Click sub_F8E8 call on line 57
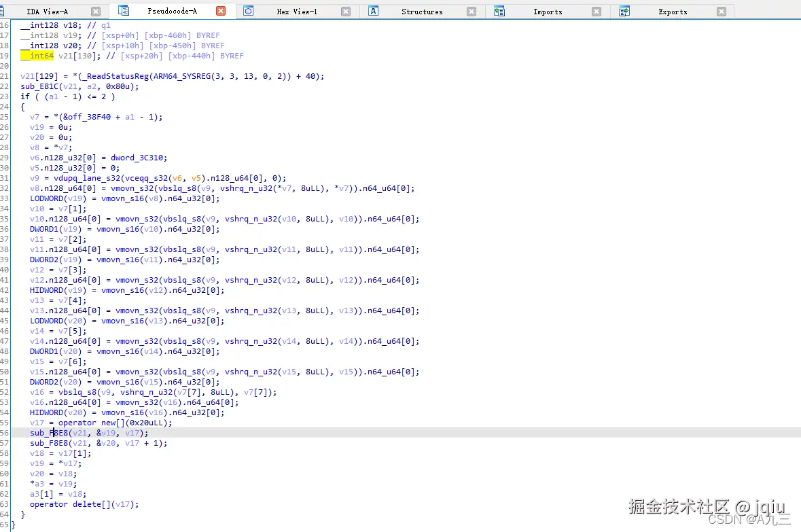 pos(49,443)
